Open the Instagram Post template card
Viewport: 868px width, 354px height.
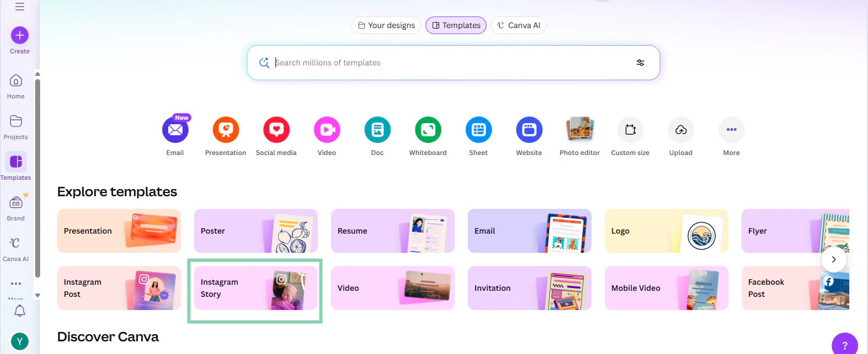coord(119,288)
